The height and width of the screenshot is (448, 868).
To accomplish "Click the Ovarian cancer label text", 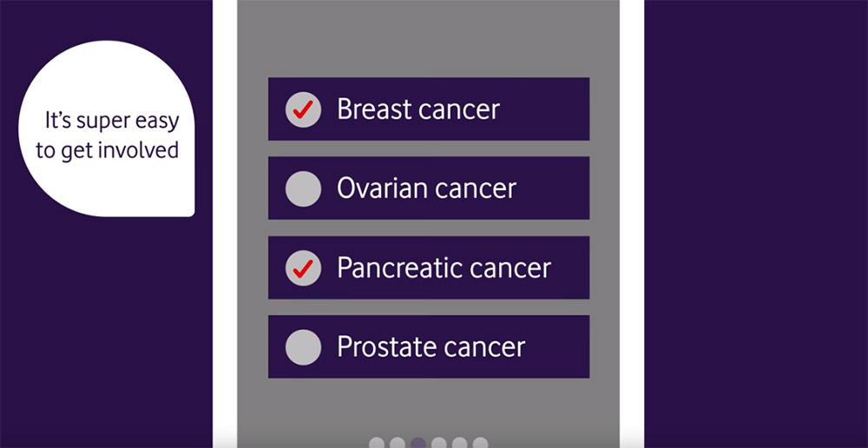I will tap(426, 188).
